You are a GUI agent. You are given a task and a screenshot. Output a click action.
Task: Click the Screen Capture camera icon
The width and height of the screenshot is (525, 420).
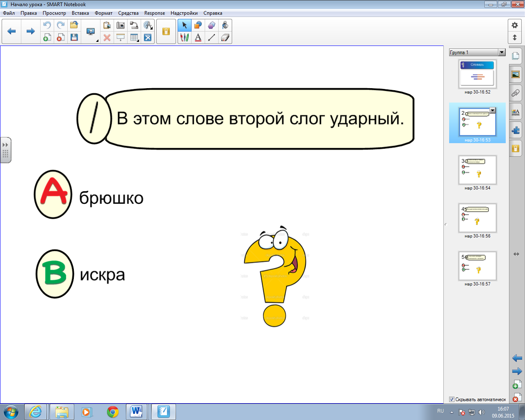(121, 25)
